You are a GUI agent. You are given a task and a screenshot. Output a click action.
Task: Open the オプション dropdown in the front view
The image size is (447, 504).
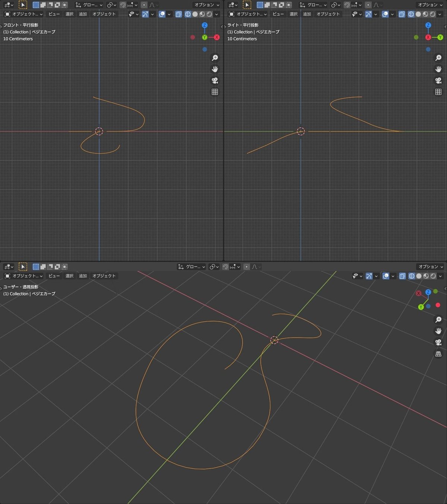pyautogui.click(x=207, y=5)
